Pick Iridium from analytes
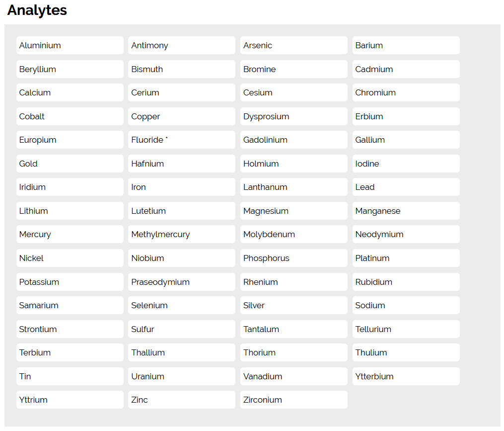This screenshot has width=504, height=431. (70, 187)
